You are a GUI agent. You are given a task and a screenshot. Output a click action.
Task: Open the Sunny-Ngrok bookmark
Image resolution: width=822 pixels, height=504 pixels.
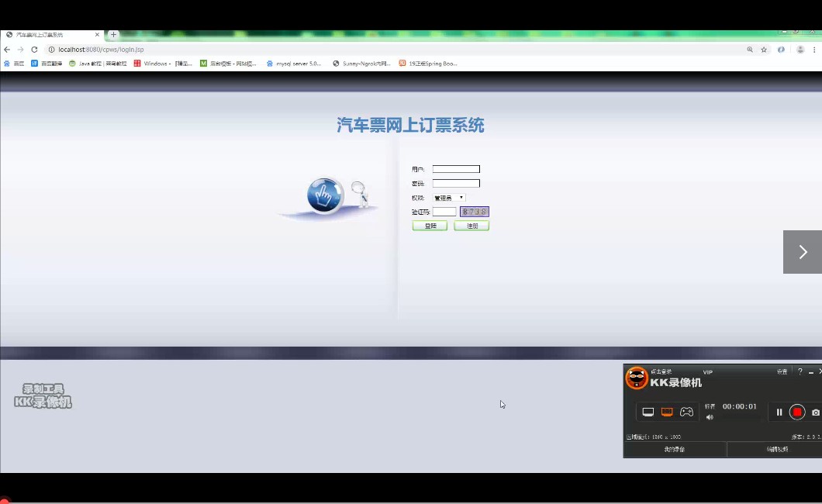(361, 64)
